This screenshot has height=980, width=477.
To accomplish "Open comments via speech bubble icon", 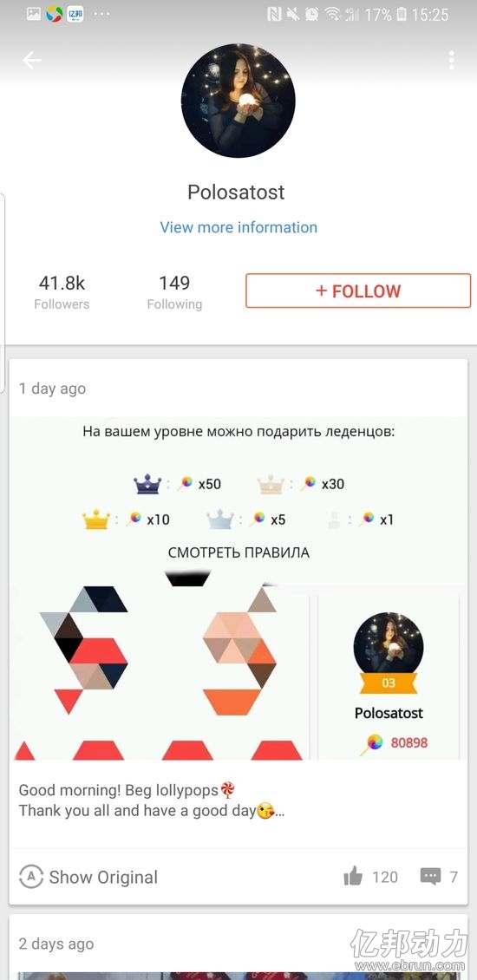I will point(430,877).
